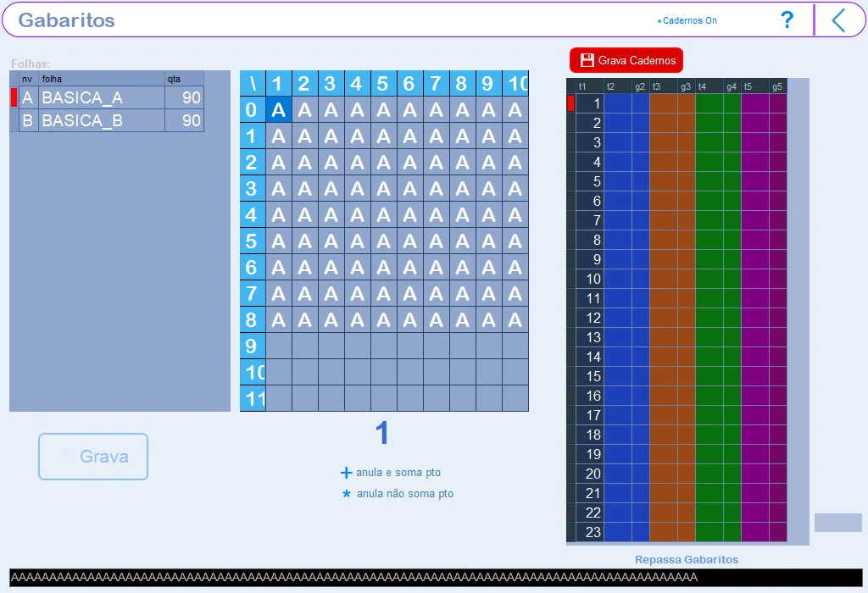The height and width of the screenshot is (593, 868).
Task: Click row header 11 in the answer grid
Action: tap(253, 398)
